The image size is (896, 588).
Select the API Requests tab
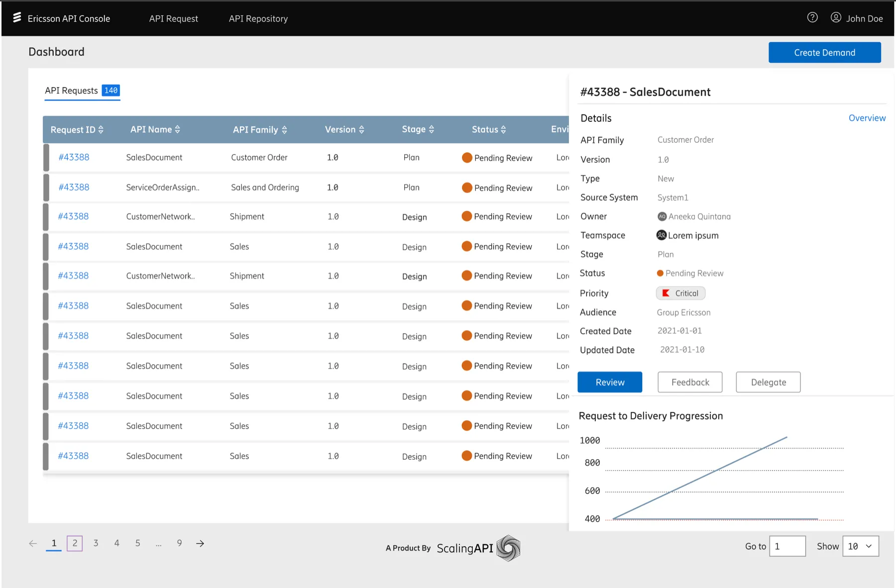(x=82, y=91)
